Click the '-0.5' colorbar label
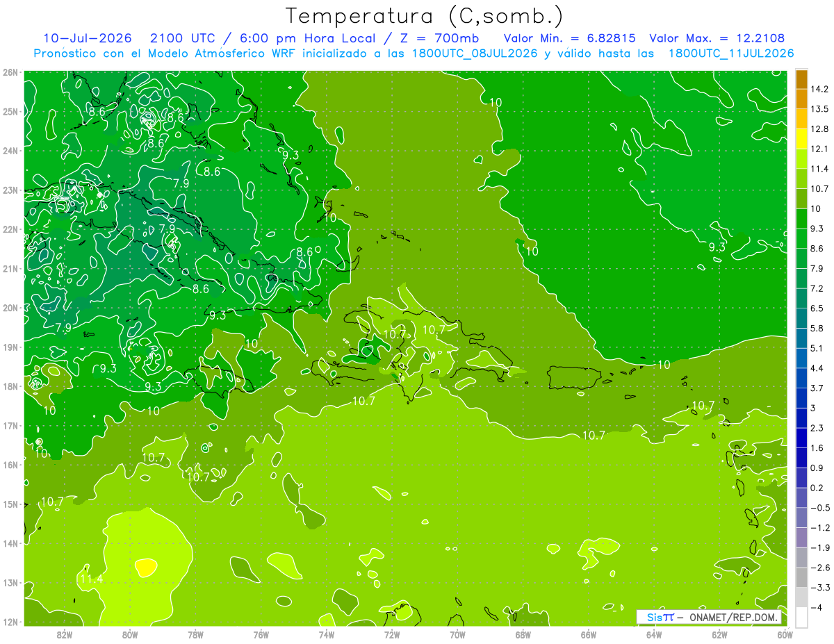This screenshot has width=834, height=644. (x=819, y=507)
